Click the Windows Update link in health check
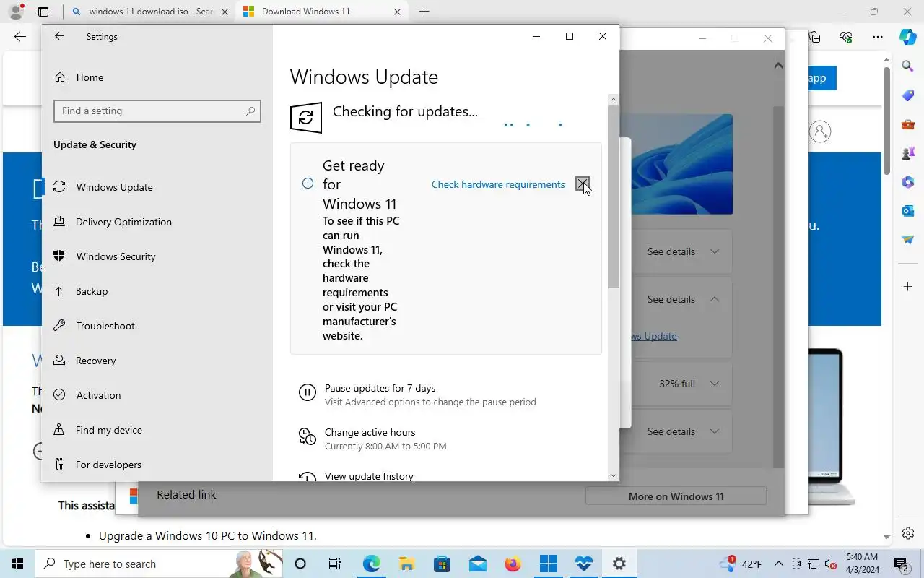The image size is (924, 578). click(x=654, y=336)
